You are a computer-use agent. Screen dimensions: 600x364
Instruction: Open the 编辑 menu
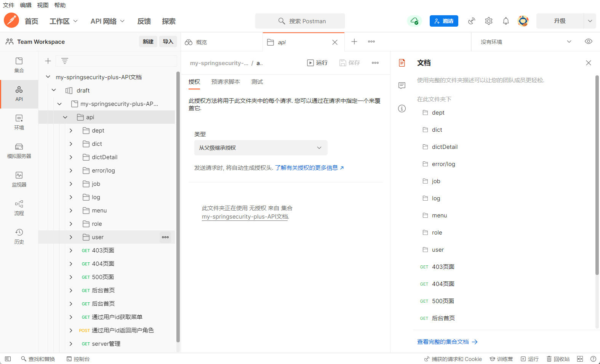(26, 5)
